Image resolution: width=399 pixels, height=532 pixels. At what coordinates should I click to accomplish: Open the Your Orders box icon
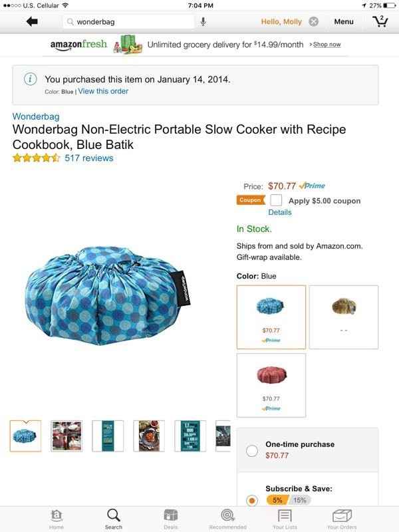pyautogui.click(x=342, y=516)
